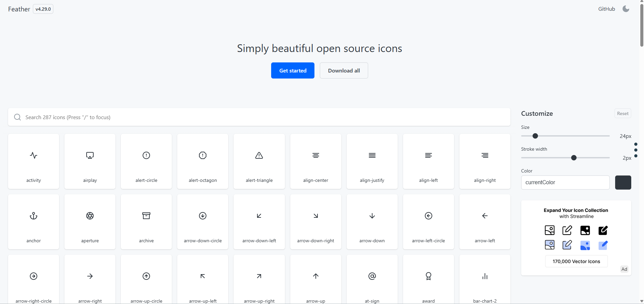Click the search magnifier icon
Viewport: 644px width, 304px height.
[x=17, y=117]
